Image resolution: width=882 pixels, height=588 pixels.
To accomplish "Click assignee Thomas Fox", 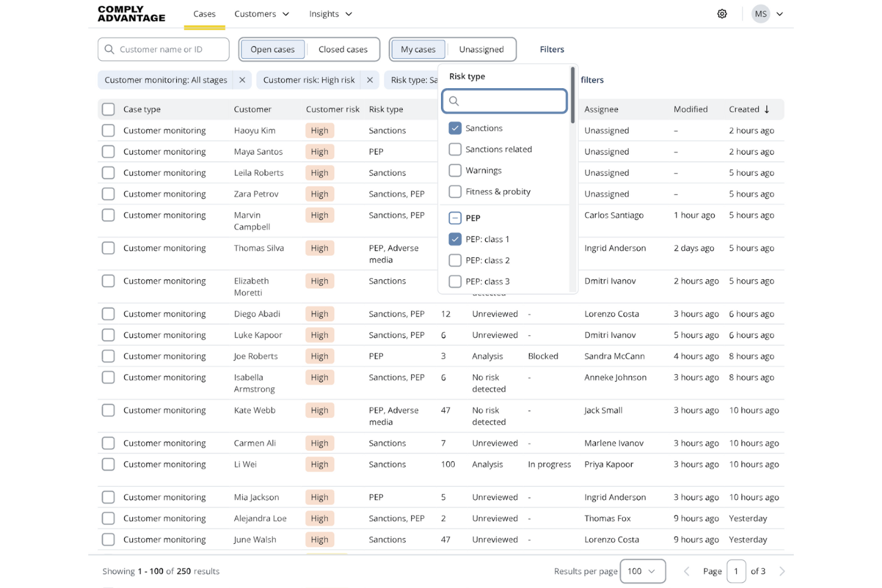I will pos(607,518).
